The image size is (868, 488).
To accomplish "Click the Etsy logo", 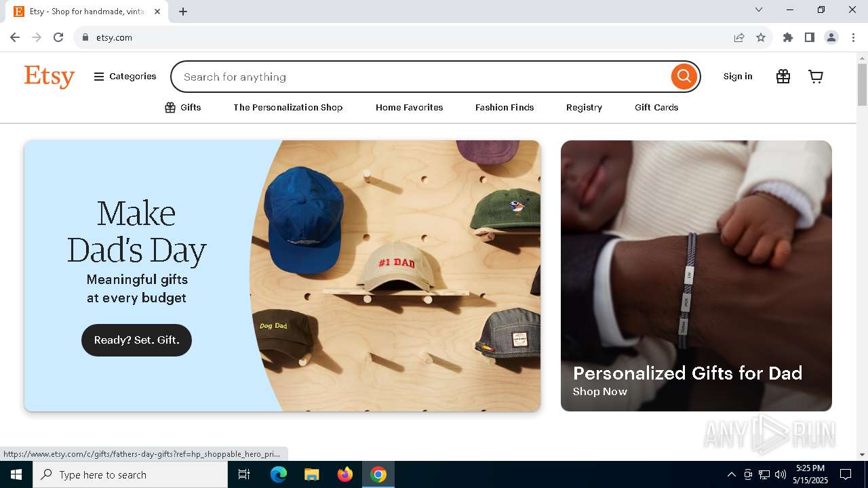I will [50, 77].
